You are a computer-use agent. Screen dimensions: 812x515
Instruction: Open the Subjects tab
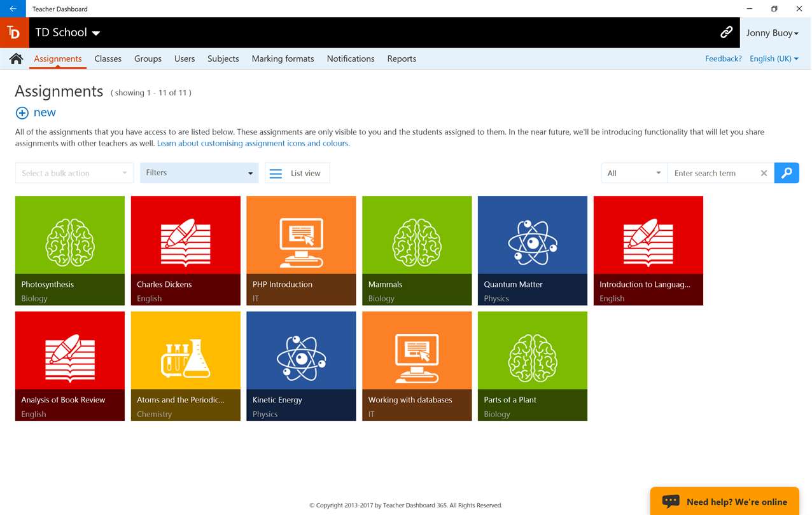[223, 58]
